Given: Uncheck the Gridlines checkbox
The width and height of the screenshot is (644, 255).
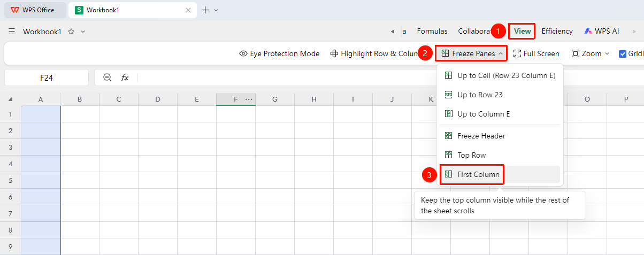Looking at the screenshot, I should [x=623, y=53].
